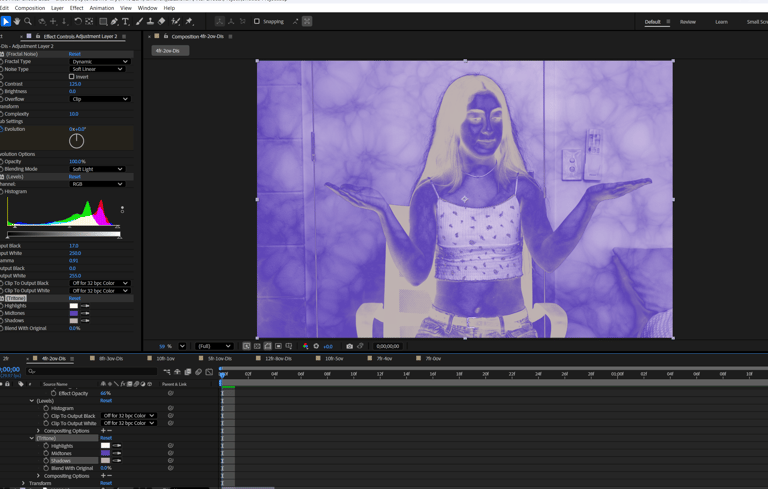768x489 pixels.
Task: Open the Fractal Type dropdown
Action: (99, 62)
